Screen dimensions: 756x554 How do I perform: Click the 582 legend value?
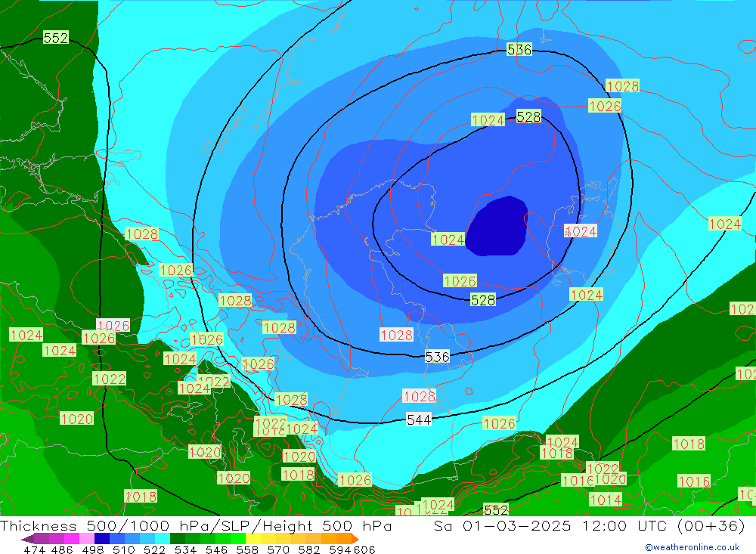coord(309,549)
